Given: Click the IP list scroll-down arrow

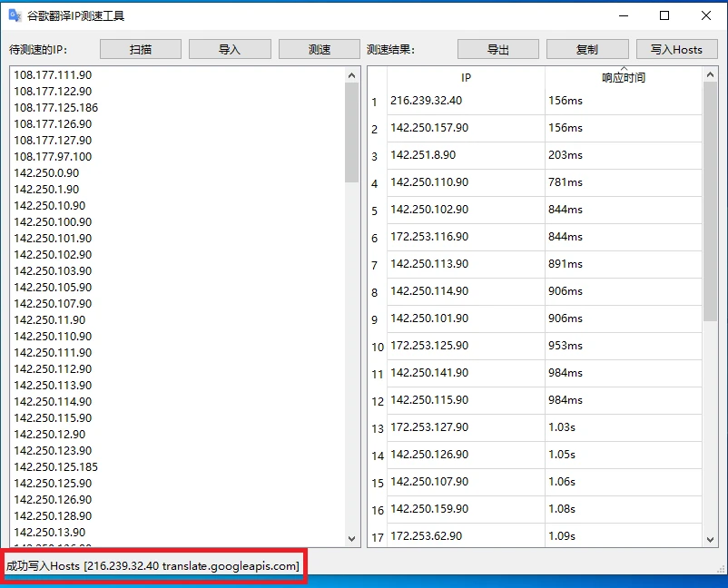Looking at the screenshot, I should [x=352, y=539].
